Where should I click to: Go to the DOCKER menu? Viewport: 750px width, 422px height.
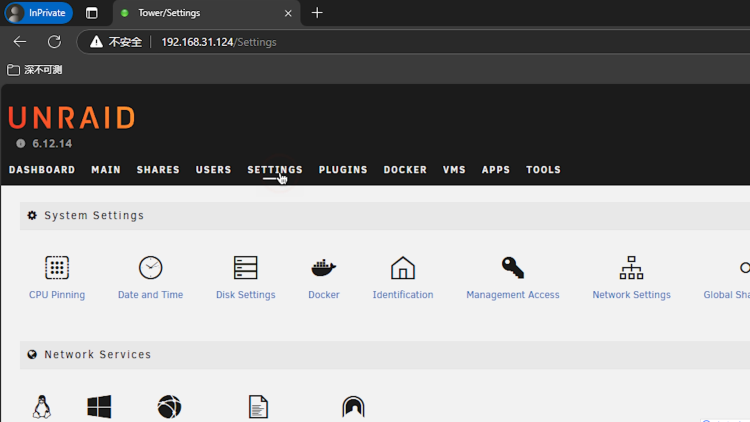pos(405,170)
